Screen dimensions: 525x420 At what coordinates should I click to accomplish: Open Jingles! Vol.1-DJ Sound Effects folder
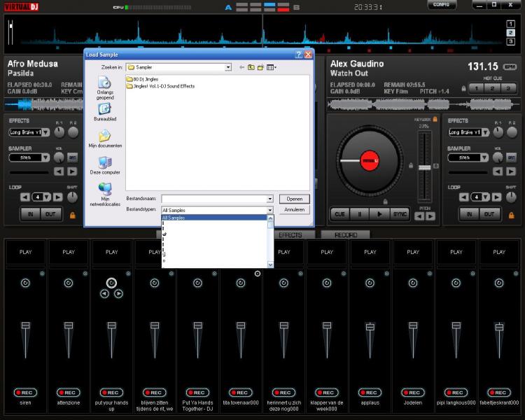click(161, 86)
